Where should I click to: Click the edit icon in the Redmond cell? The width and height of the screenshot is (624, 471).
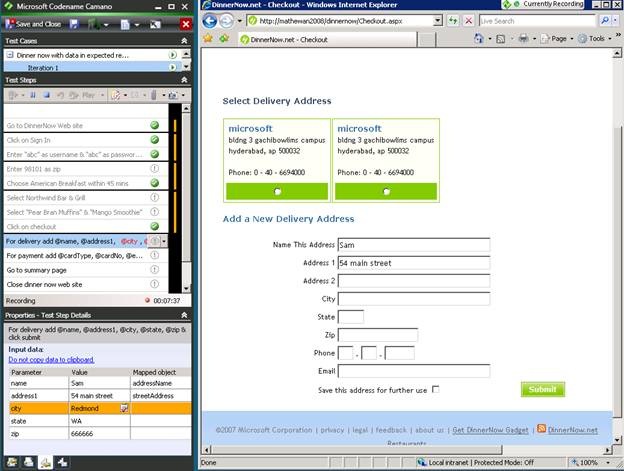click(x=125, y=408)
